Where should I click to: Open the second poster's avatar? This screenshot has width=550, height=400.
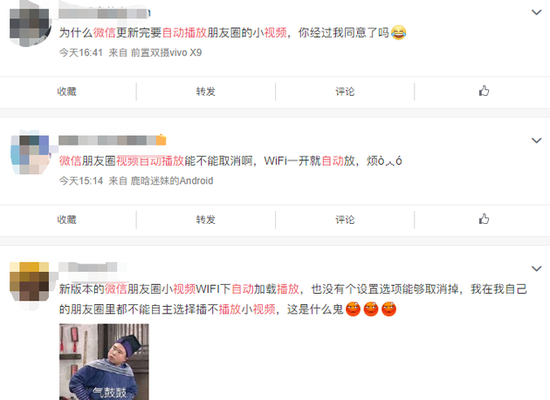29,153
